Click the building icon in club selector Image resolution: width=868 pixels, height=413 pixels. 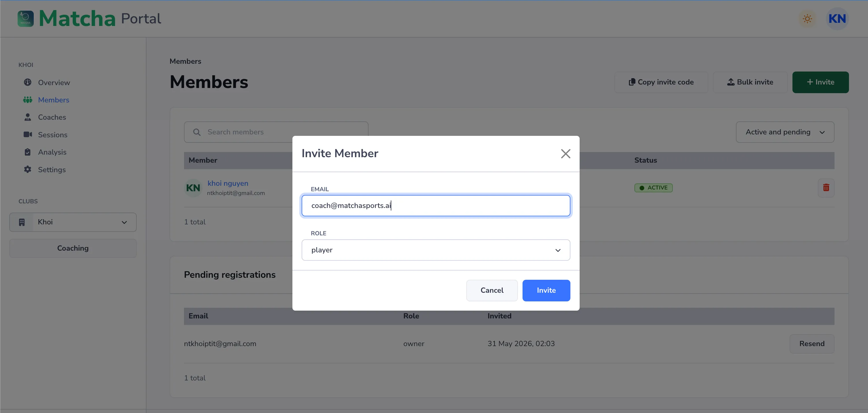pos(22,222)
